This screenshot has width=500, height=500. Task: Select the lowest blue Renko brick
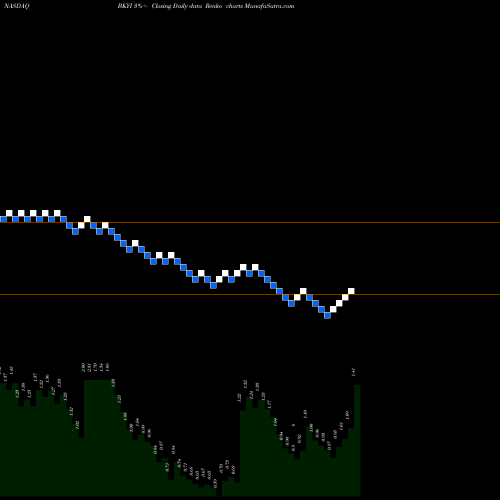click(327, 315)
